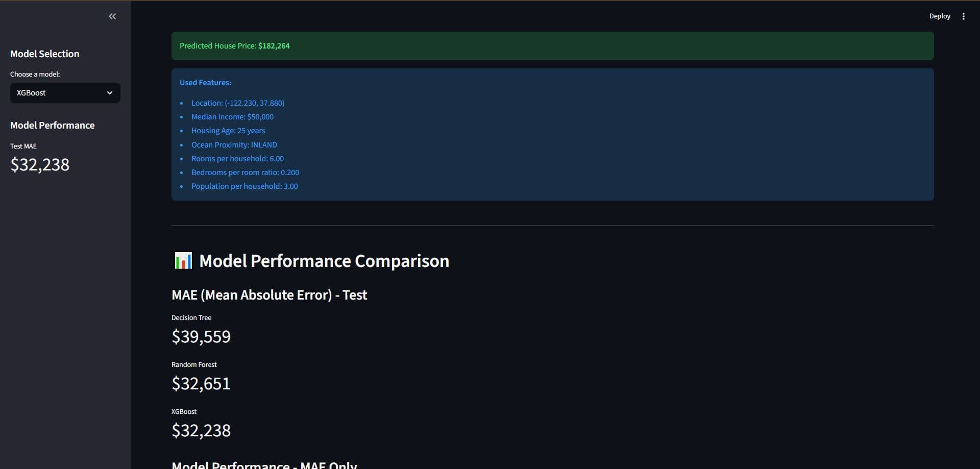Expand the XGBoost dropdown to choose another model
Viewport: 980px width, 469px height.
(65, 93)
